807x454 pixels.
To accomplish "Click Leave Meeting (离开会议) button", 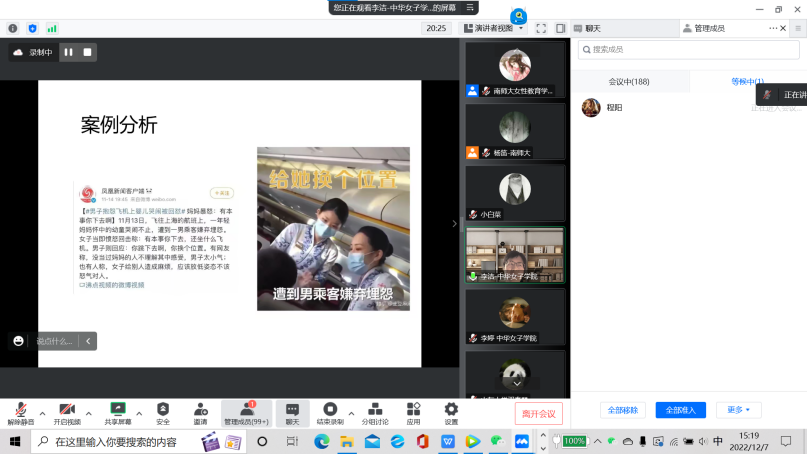I will 539,413.
